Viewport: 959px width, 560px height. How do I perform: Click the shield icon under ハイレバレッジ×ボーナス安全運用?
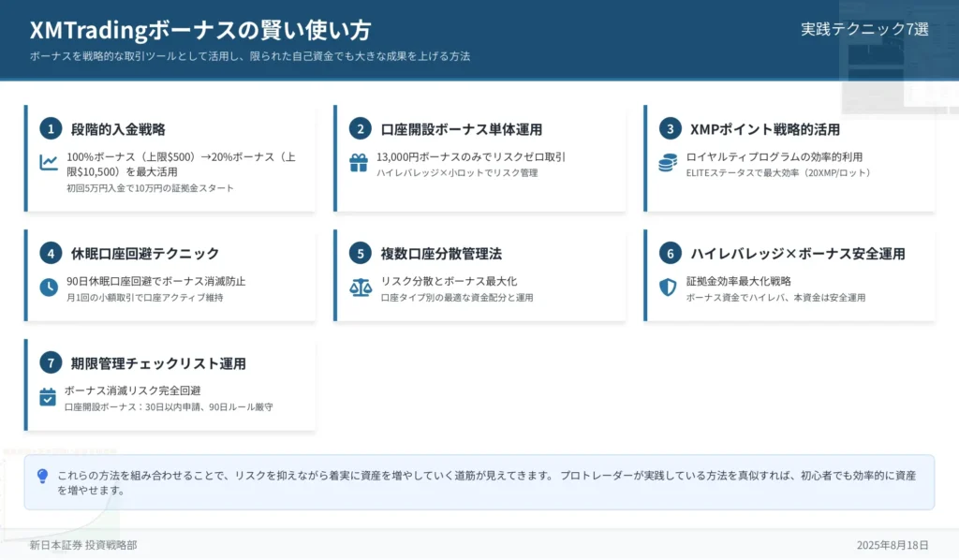point(668,287)
